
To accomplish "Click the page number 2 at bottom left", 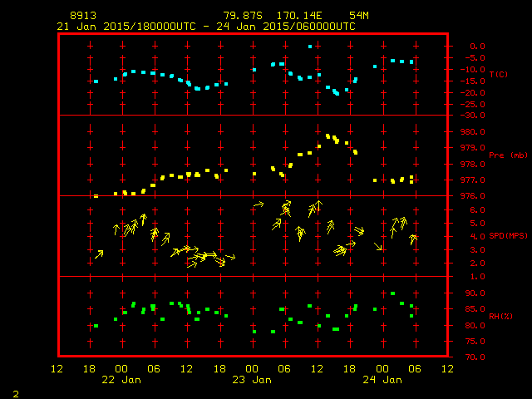I will pos(16,394).
